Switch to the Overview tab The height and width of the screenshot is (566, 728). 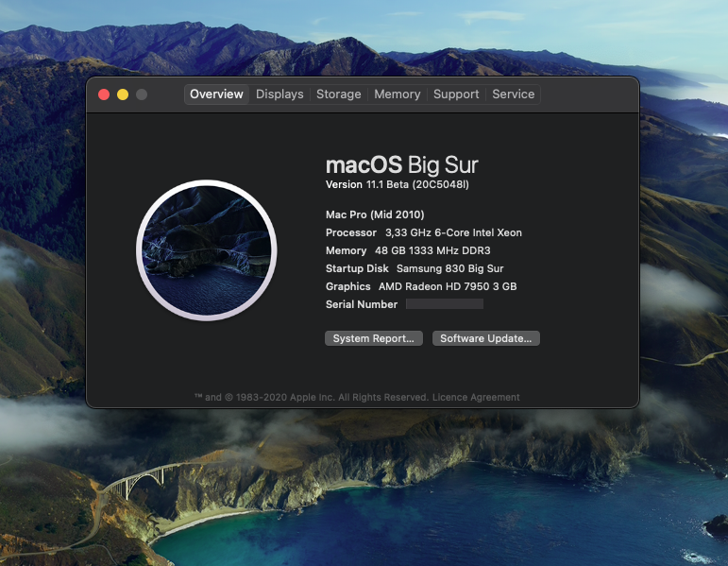click(x=216, y=94)
